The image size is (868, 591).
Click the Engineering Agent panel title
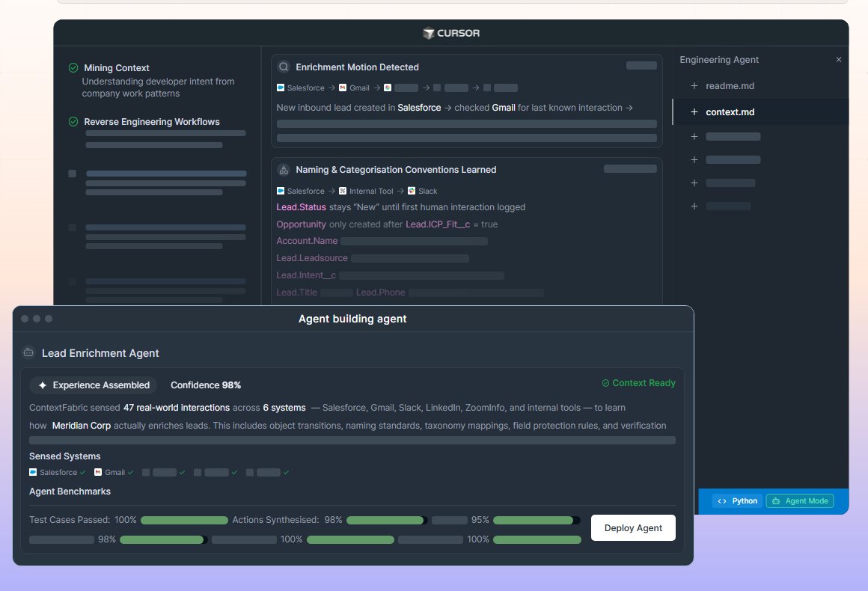(719, 60)
